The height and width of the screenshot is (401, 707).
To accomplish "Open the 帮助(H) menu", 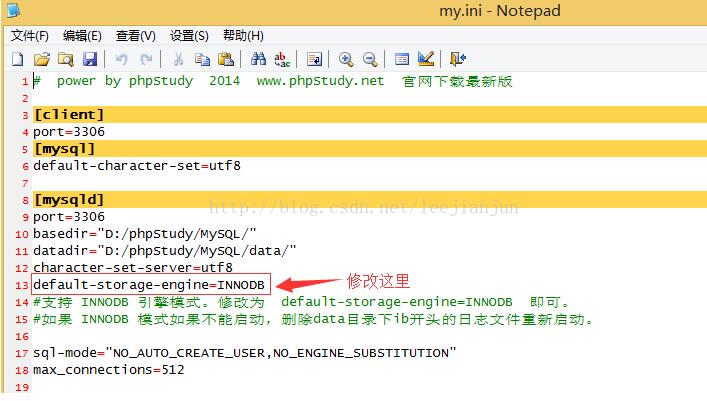I will click(243, 35).
